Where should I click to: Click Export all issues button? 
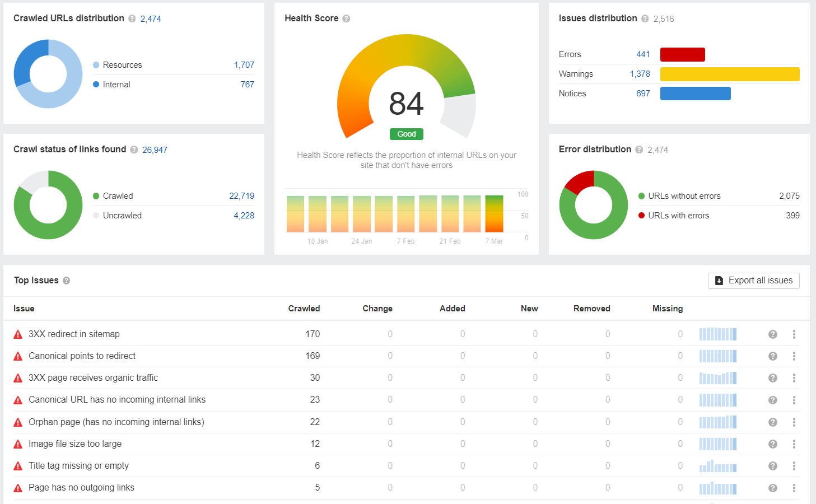click(754, 281)
